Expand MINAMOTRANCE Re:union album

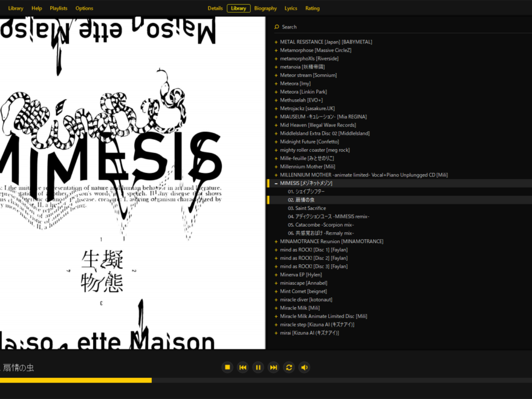(276, 242)
